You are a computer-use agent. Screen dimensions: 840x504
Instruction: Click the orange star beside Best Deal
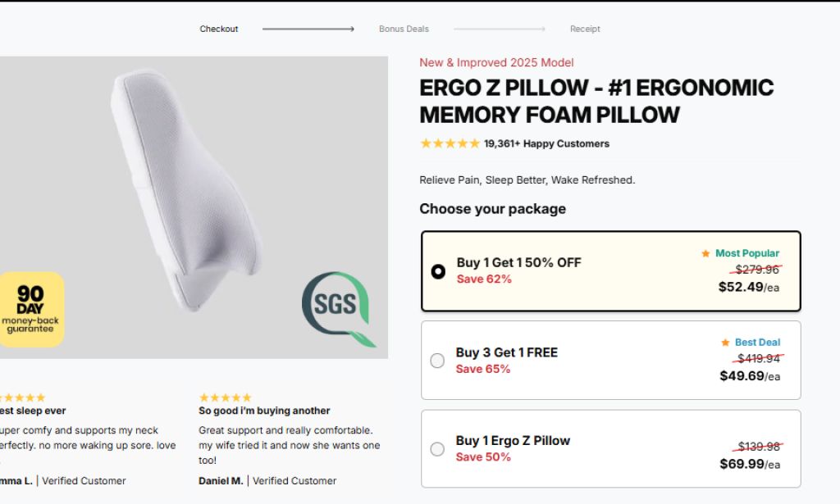pos(725,343)
